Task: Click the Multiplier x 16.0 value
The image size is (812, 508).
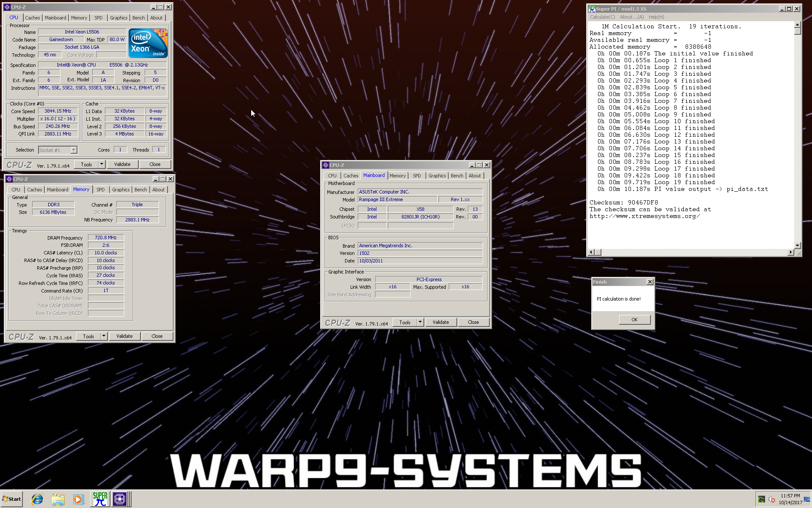Action: click(x=58, y=119)
